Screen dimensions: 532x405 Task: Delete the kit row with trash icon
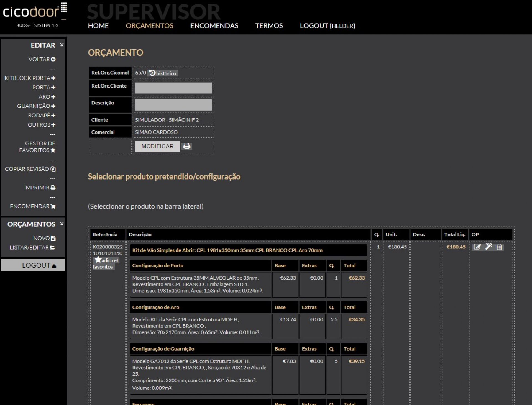coord(499,247)
